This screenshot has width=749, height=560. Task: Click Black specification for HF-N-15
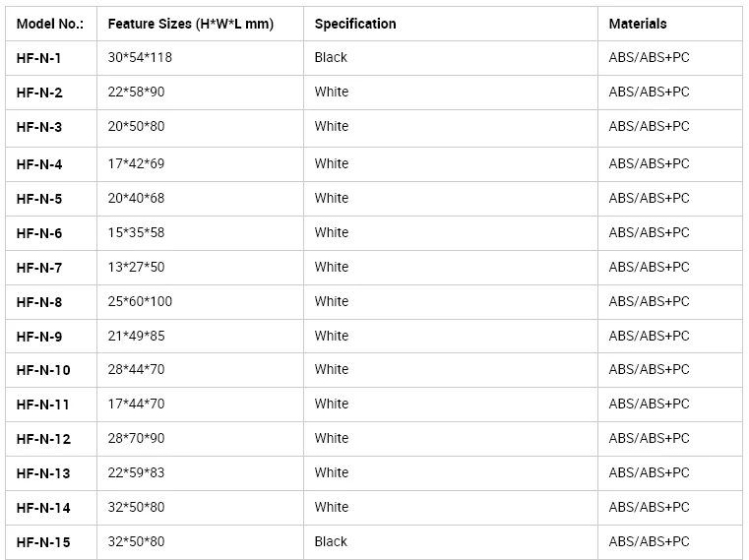tap(331, 541)
